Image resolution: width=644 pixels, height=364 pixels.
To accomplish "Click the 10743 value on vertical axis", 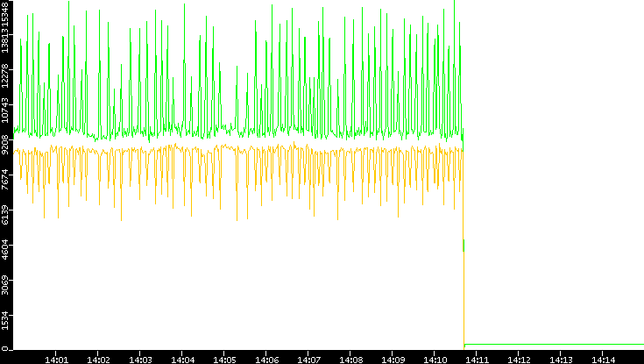I will 5,112.
